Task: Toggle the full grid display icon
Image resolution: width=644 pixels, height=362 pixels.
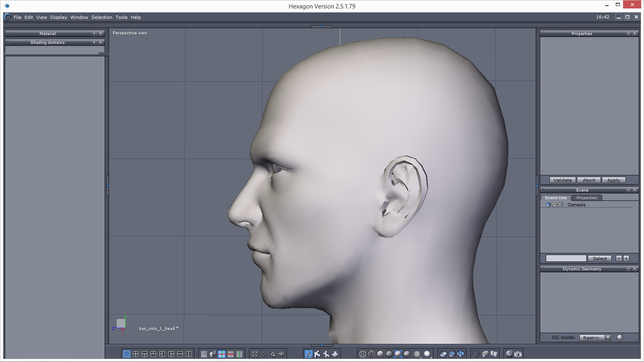Action: click(222, 354)
